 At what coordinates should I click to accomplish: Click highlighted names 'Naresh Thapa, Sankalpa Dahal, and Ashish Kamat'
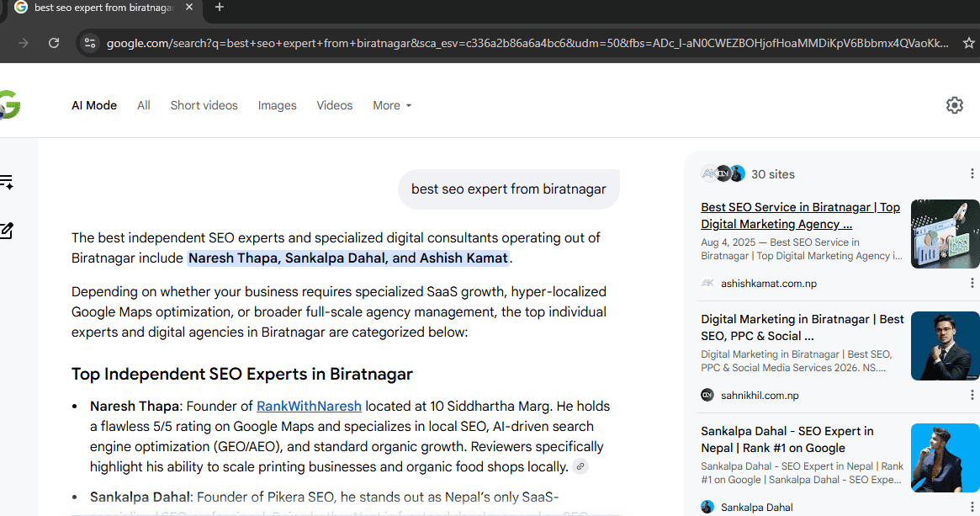[348, 258]
